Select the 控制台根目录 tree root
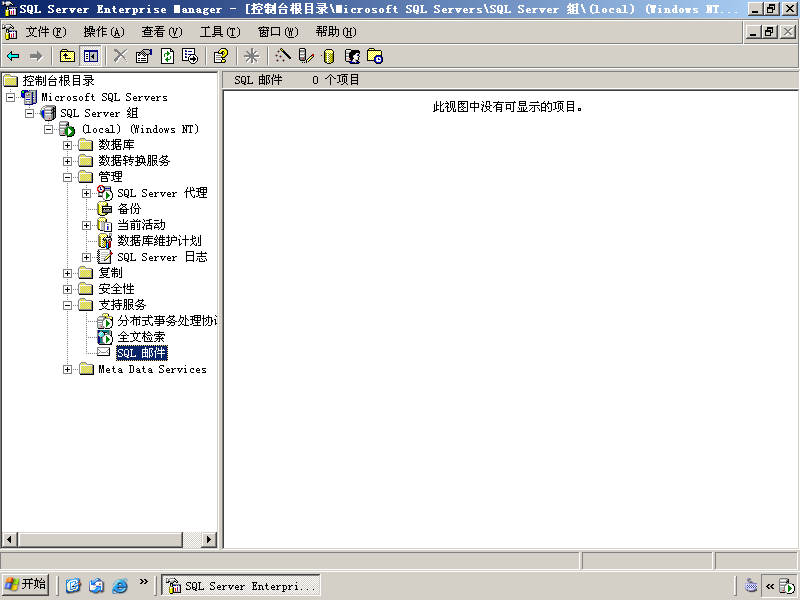 [58, 81]
